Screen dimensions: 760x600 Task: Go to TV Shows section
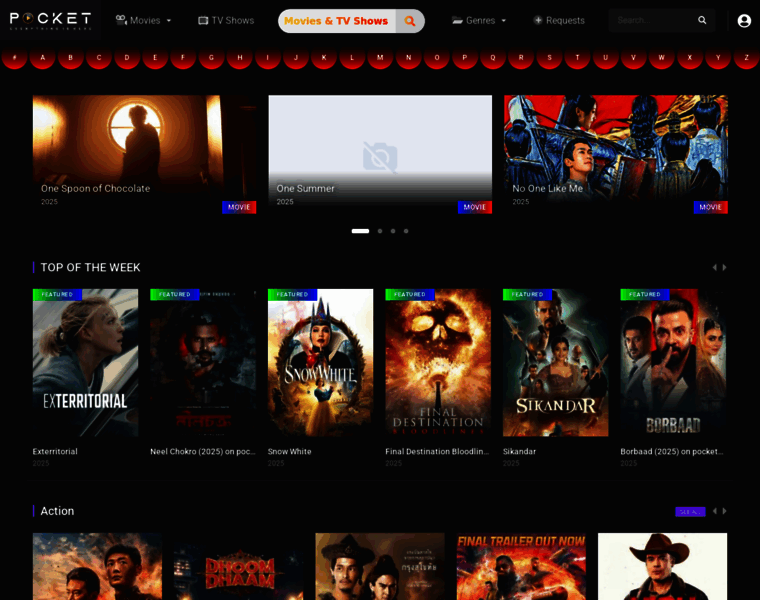click(x=226, y=20)
